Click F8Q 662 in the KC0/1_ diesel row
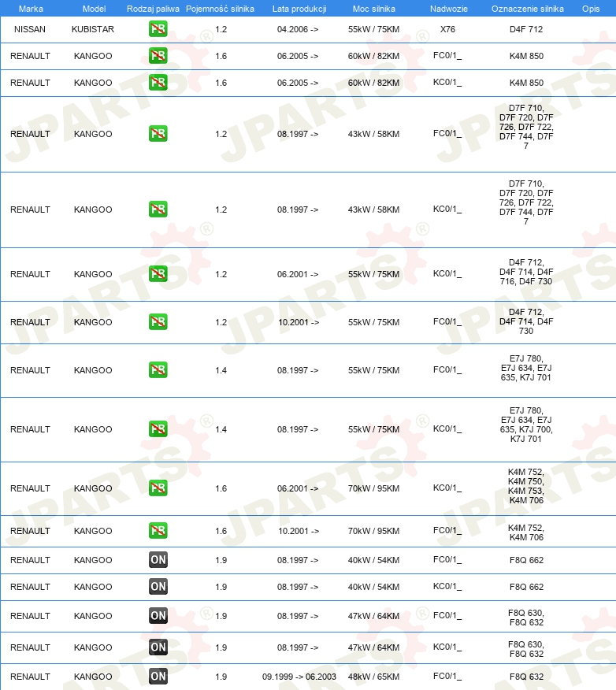Image resolution: width=616 pixels, height=690 pixels. pyautogui.click(x=527, y=587)
